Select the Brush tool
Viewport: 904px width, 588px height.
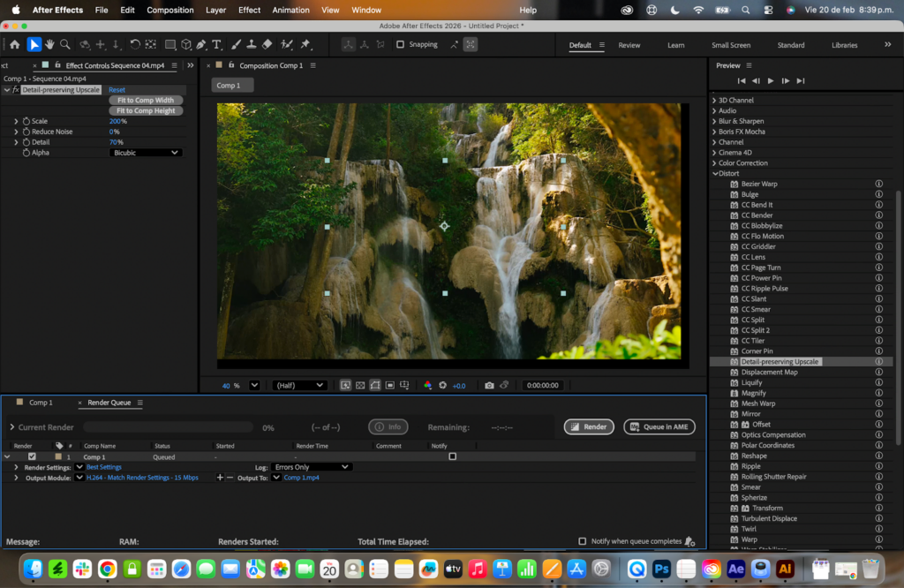pyautogui.click(x=234, y=44)
